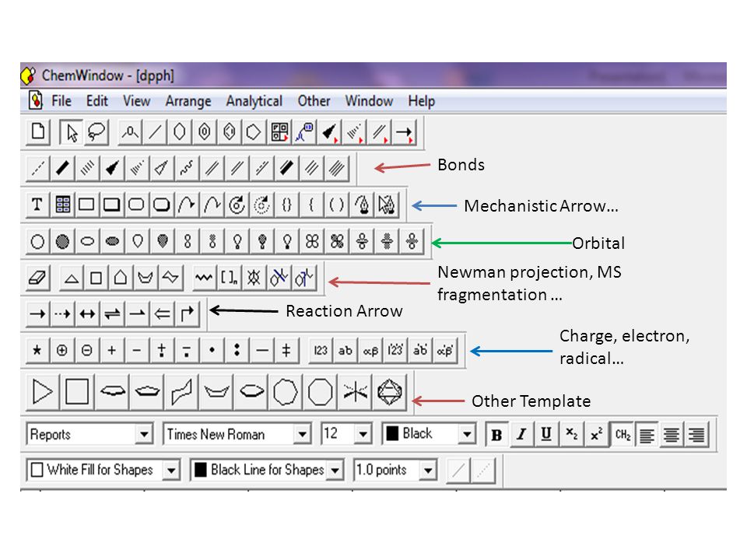Open the Reports style dropdown
The width and height of the screenshot is (747, 560).
tap(143, 434)
